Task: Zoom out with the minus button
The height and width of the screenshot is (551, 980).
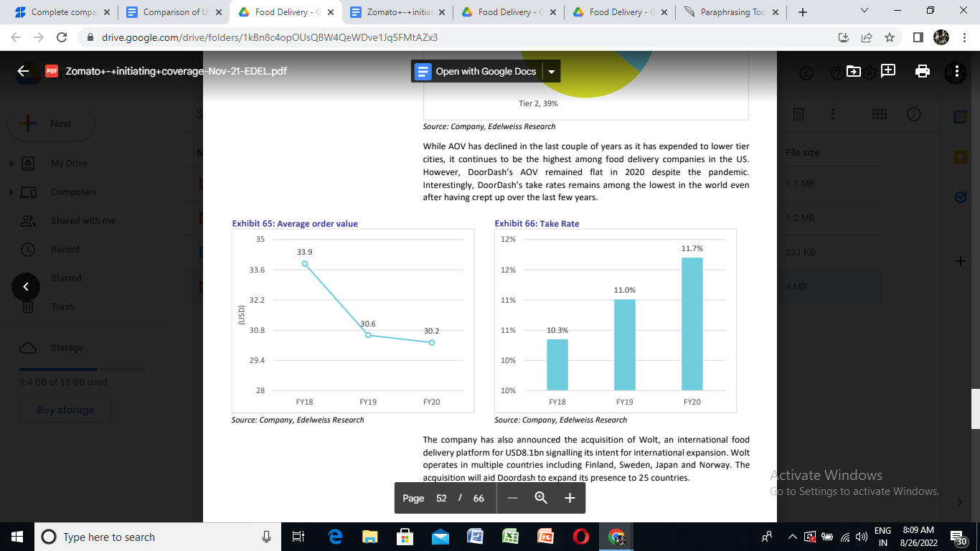Action: point(512,498)
